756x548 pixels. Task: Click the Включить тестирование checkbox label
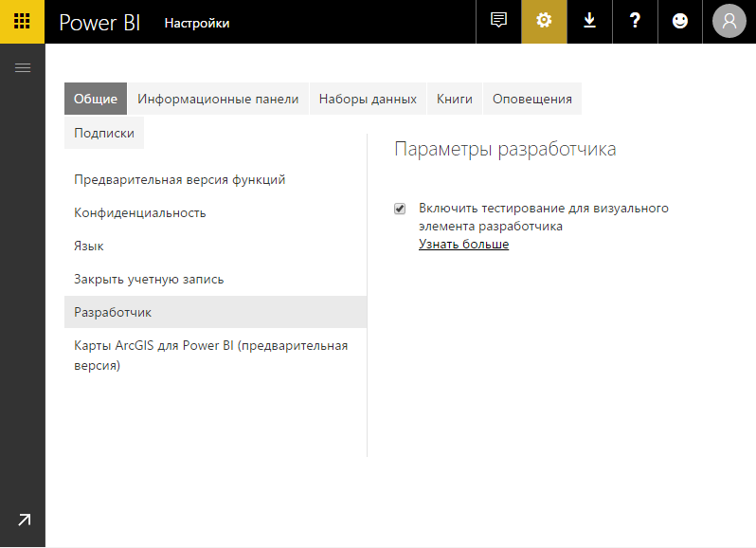(x=544, y=217)
